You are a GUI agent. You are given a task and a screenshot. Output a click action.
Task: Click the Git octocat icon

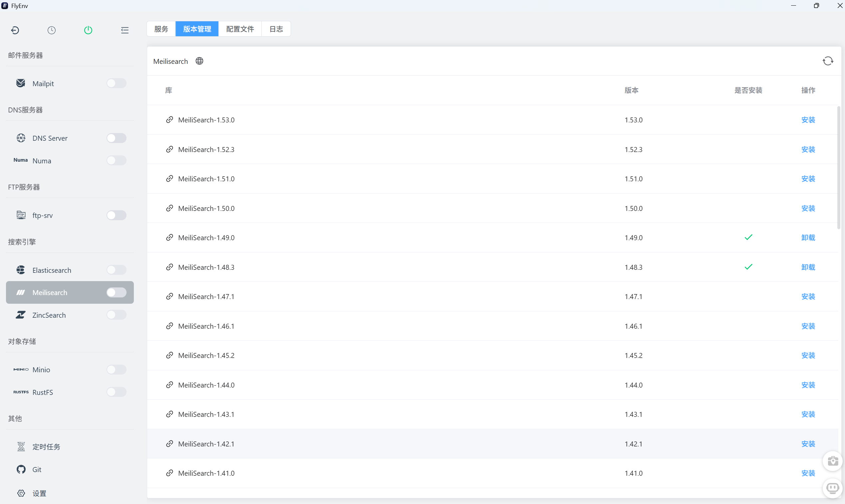coord(21,469)
